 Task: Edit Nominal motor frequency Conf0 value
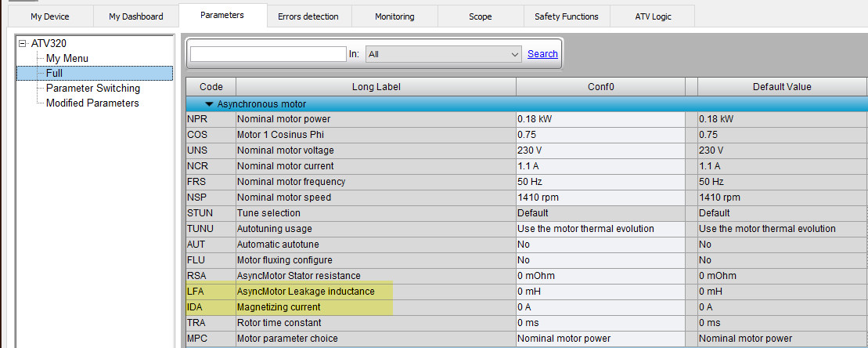600,182
